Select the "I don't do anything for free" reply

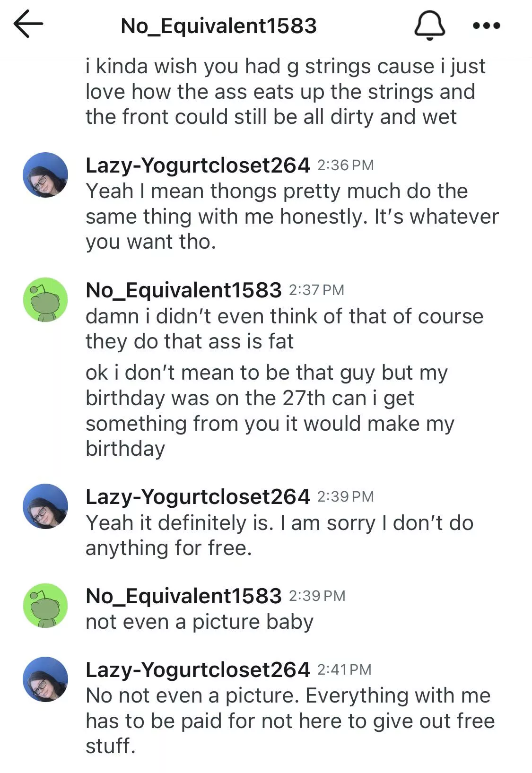[x=279, y=536]
